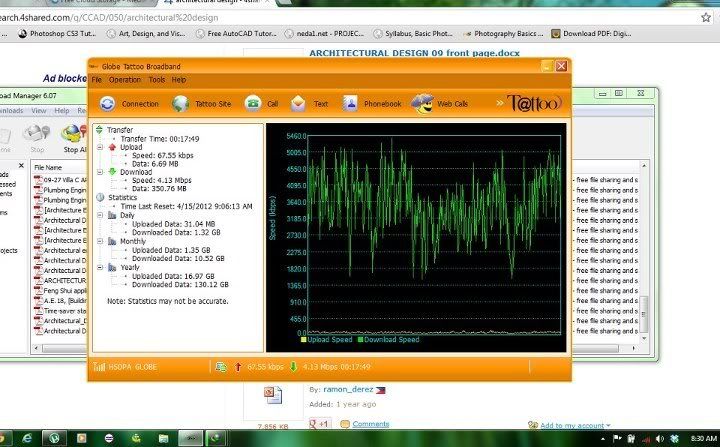Collapse the Upload tree node
720x447 pixels.
pos(99,147)
